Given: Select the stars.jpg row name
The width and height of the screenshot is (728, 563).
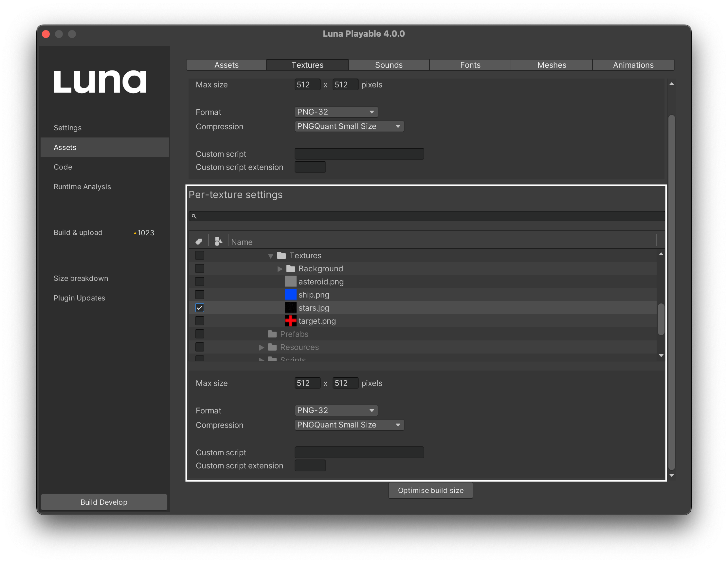Looking at the screenshot, I should (314, 308).
